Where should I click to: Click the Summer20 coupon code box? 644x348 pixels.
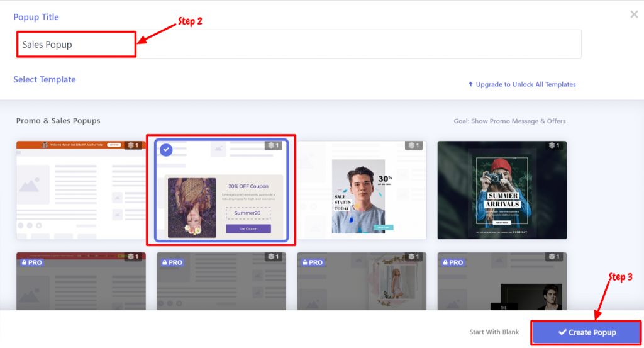(x=248, y=213)
